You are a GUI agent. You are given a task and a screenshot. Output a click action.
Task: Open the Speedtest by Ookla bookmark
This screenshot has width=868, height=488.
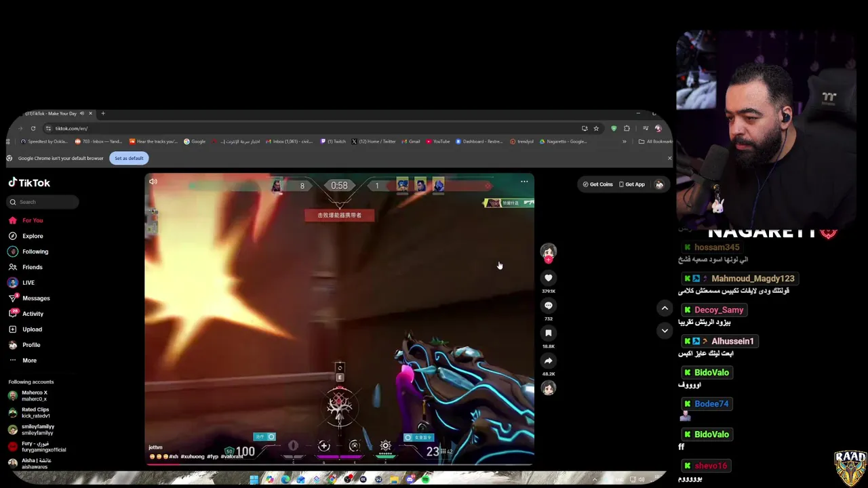click(44, 142)
